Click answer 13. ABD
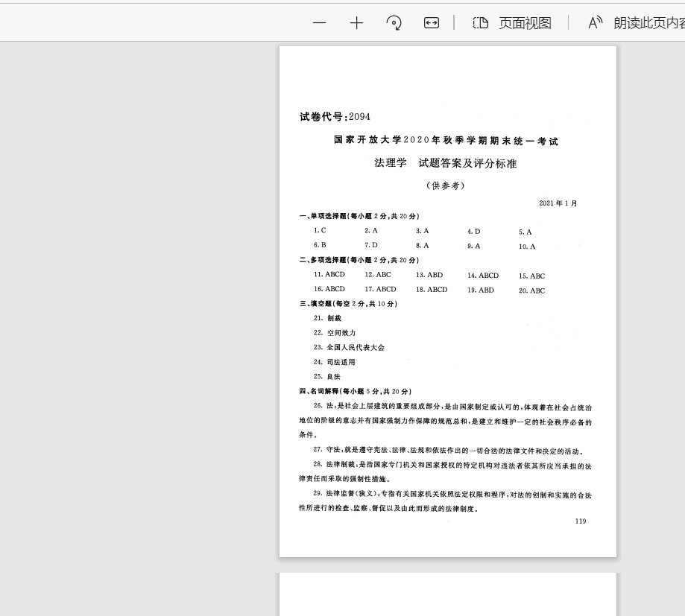The width and height of the screenshot is (685, 616). pos(429,275)
